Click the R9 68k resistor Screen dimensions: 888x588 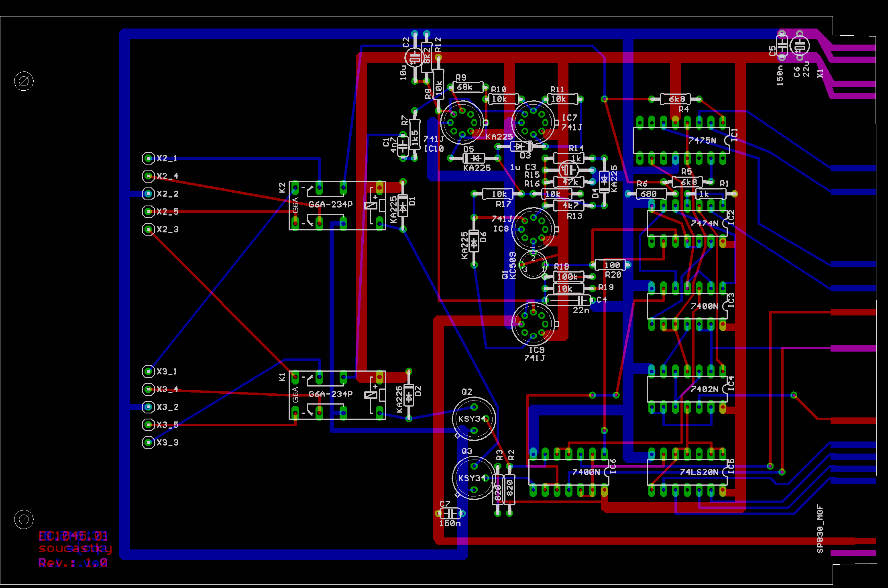pos(468,87)
